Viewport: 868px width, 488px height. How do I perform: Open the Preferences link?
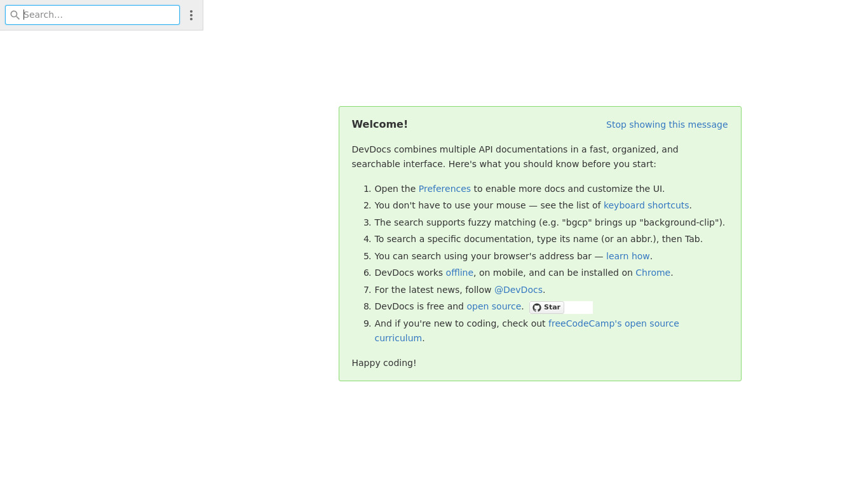coord(445,189)
